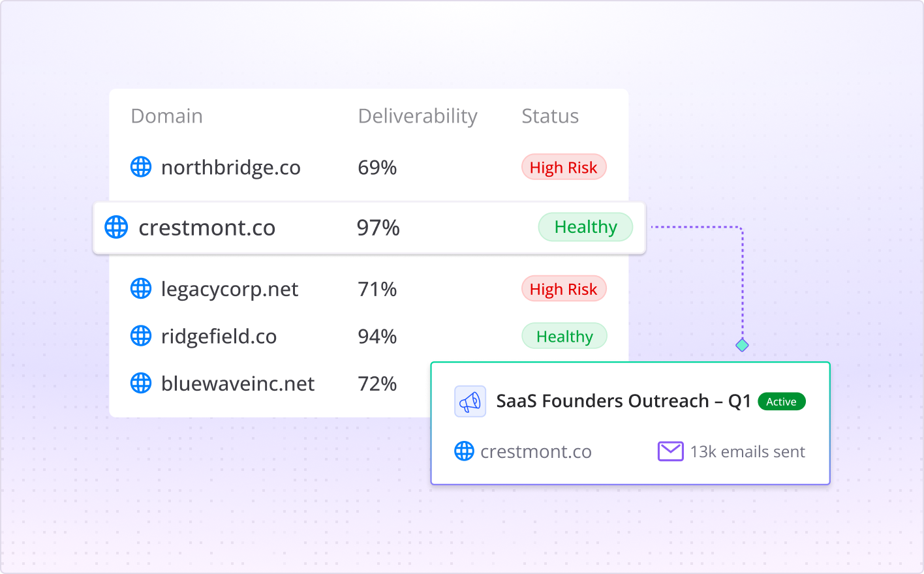Viewport: 924px width, 574px height.
Task: Click the globe icon inside the campaign card
Action: [x=464, y=451]
